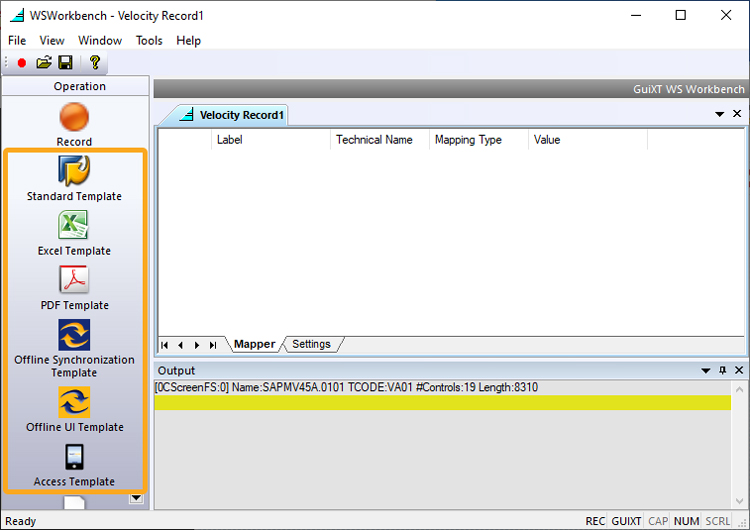This screenshot has width=750, height=530.
Task: Open the Tools menu
Action: pos(149,41)
